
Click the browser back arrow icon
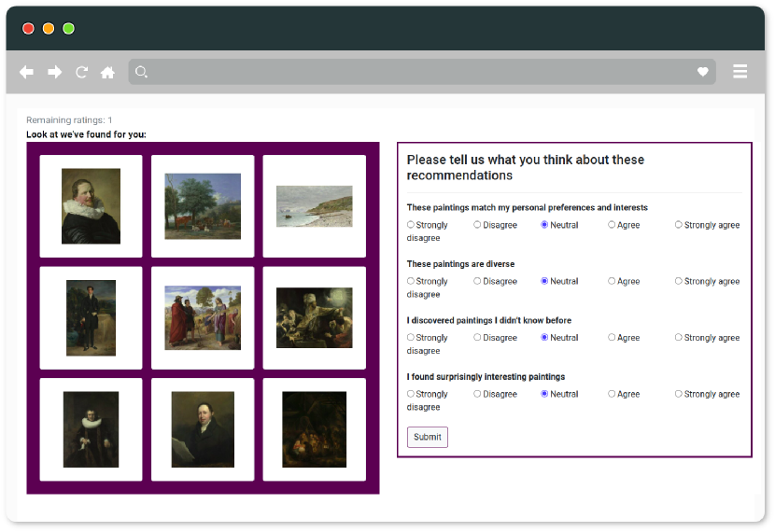(27, 72)
